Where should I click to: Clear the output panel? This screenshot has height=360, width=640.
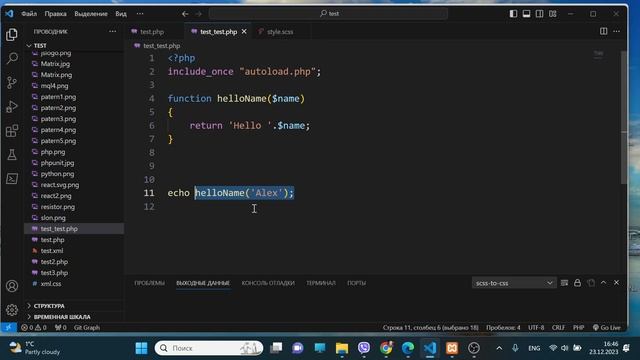(564, 283)
